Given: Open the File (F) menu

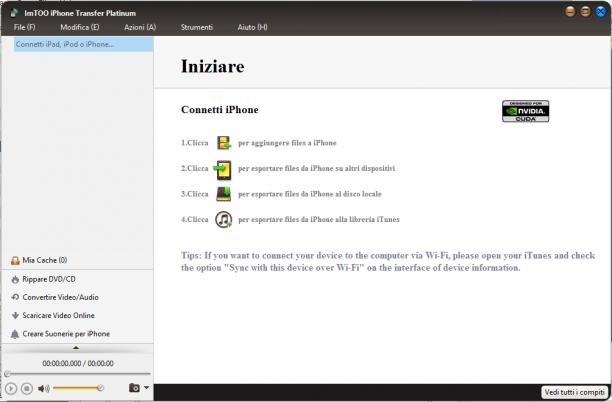Looking at the screenshot, I should (24, 27).
